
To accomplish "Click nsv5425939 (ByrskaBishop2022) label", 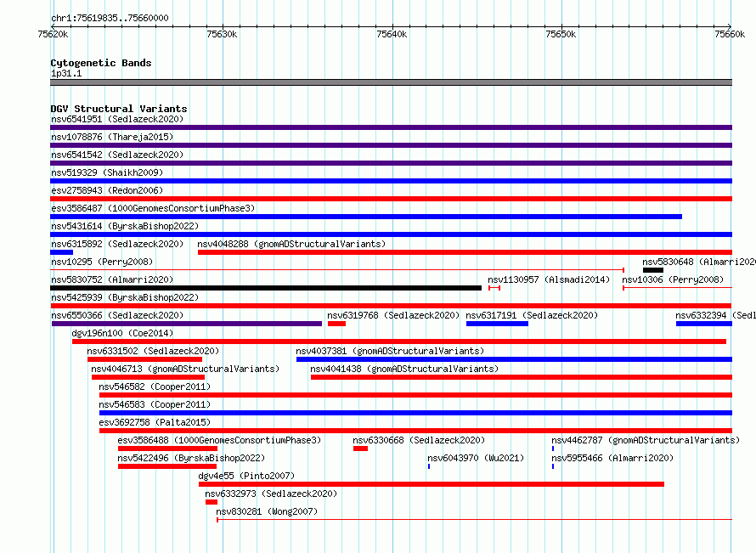I will (125, 297).
